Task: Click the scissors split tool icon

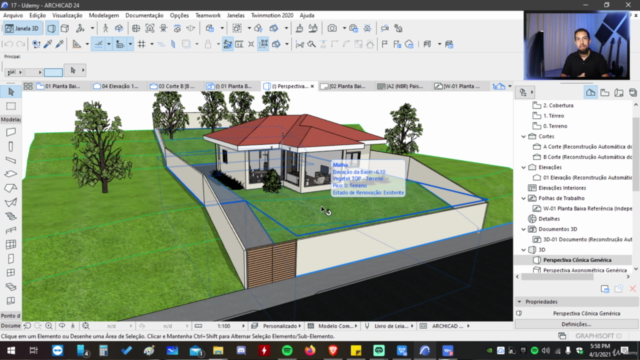Action: click(300, 44)
